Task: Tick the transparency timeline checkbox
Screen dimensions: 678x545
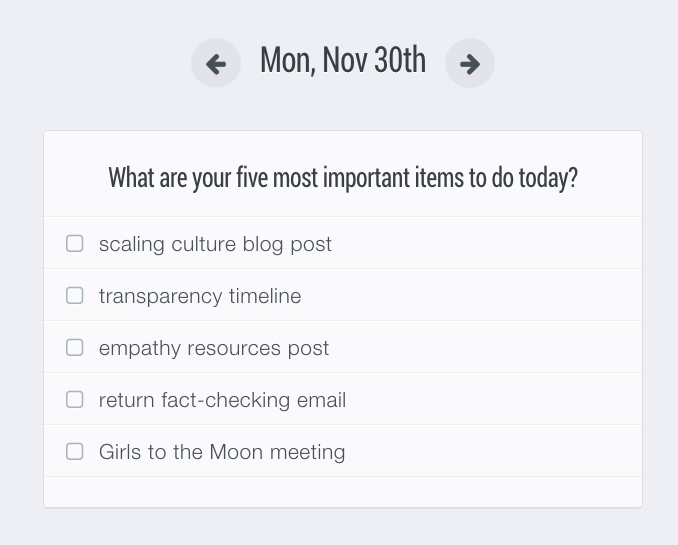Action: (75, 295)
